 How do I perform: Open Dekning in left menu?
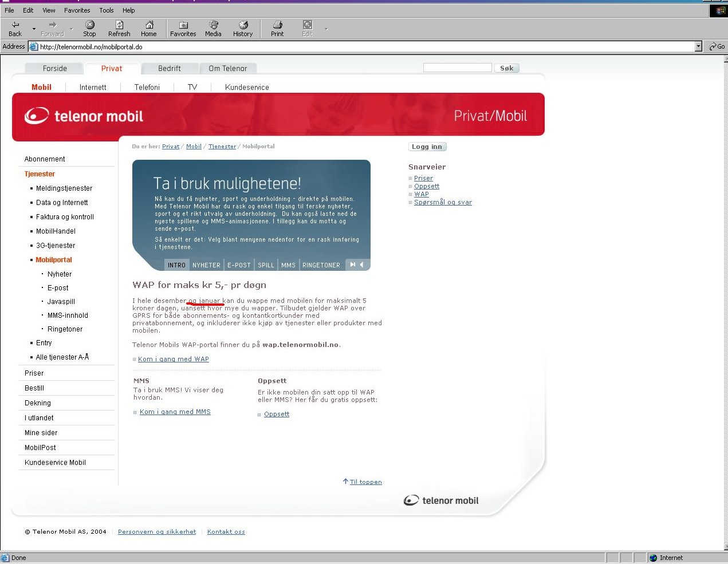[38, 403]
